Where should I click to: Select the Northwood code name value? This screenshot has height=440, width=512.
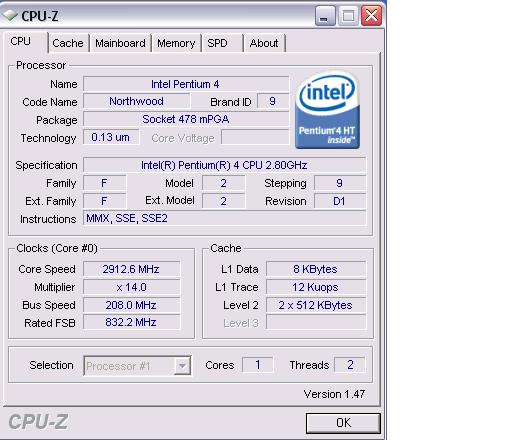137,101
